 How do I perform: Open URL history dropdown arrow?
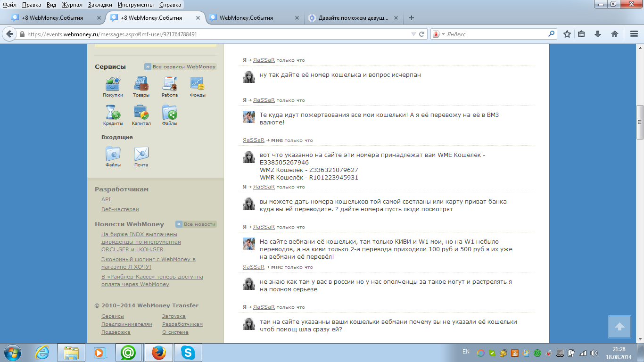point(413,34)
